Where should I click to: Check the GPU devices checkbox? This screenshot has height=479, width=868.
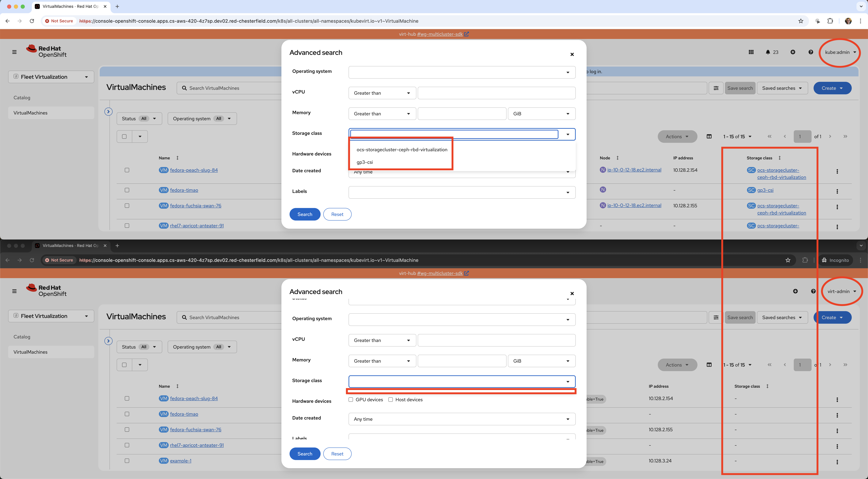351,400
